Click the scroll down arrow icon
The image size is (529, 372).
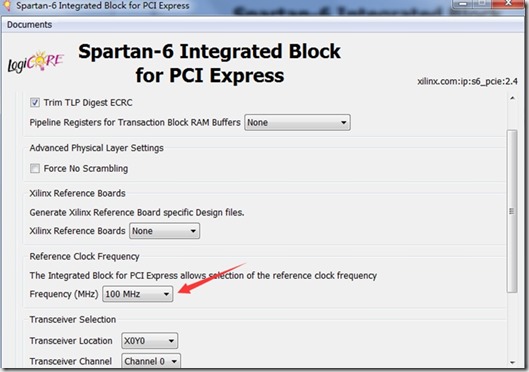512,363
